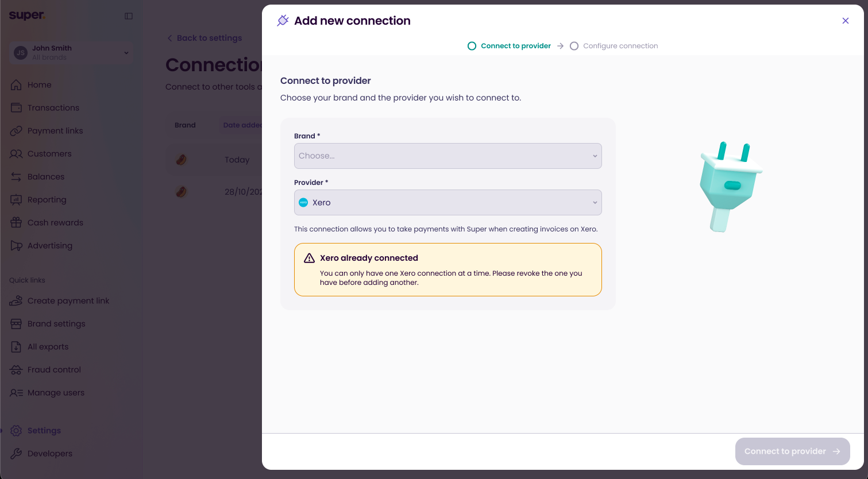868x479 pixels.
Task: Expand the John Smith account switcher
Action: pos(72,53)
